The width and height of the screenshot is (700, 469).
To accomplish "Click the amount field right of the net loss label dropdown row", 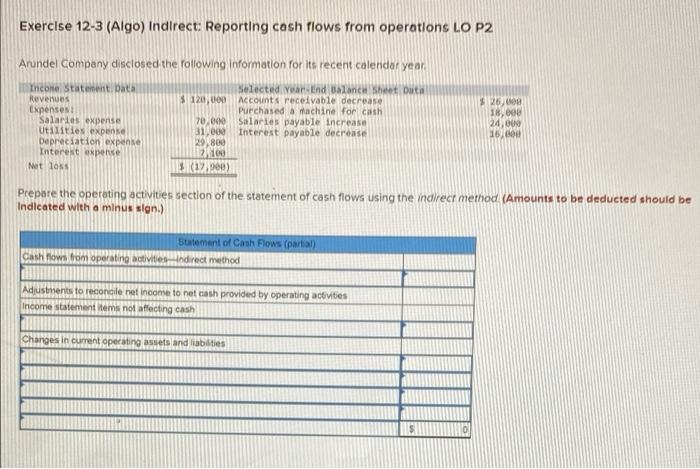I will (438, 278).
